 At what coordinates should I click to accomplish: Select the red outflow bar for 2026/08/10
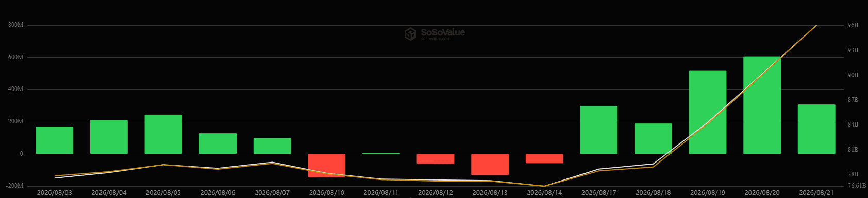coord(327,166)
